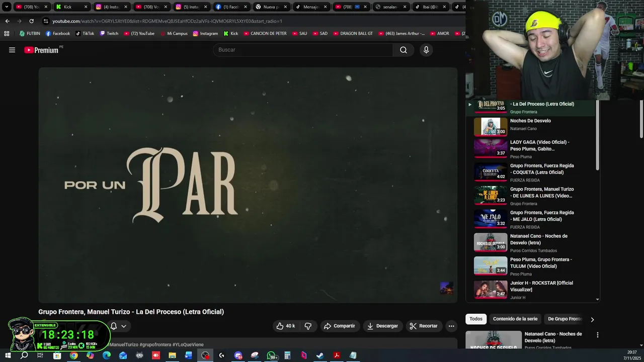
Task: Open the DRAGON BALL GT bookmark
Action: pyautogui.click(x=353, y=34)
